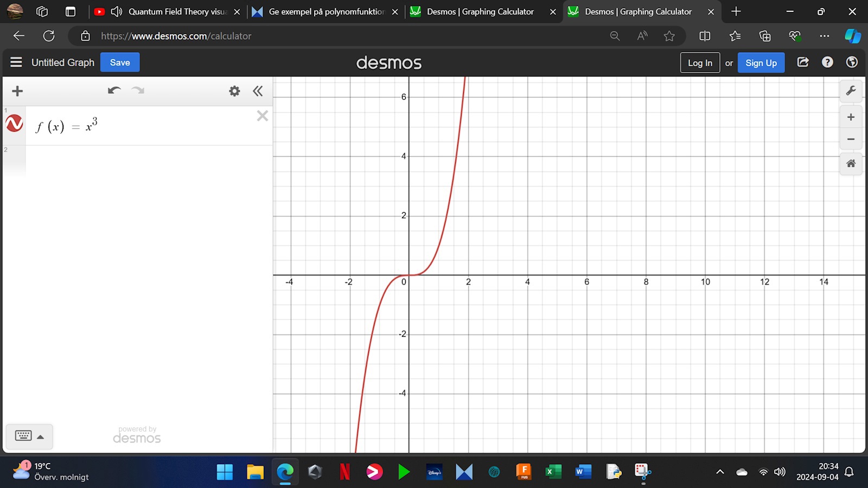Click the Log In button
868x488 pixels.
700,63
